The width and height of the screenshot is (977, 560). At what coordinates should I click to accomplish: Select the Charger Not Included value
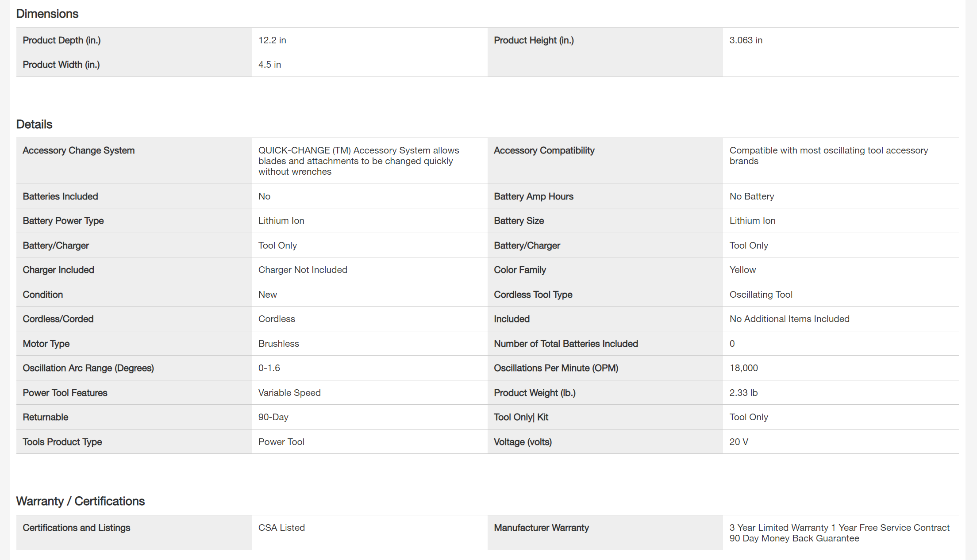(303, 270)
